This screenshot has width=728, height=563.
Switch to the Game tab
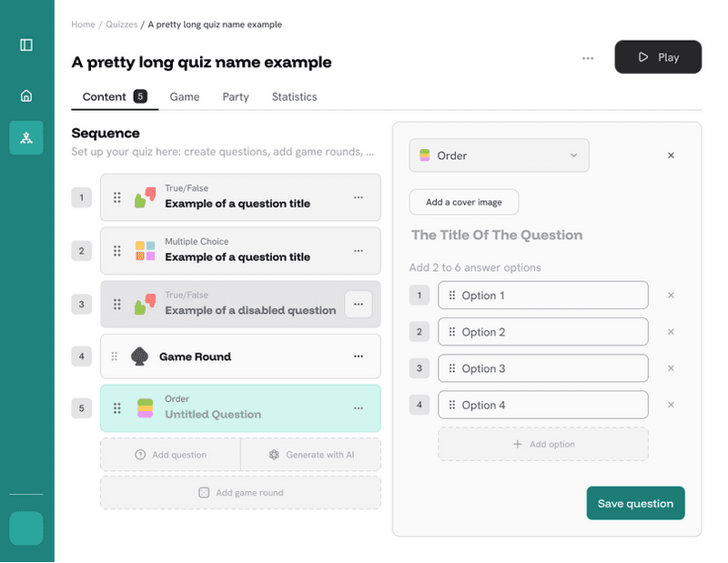click(185, 96)
